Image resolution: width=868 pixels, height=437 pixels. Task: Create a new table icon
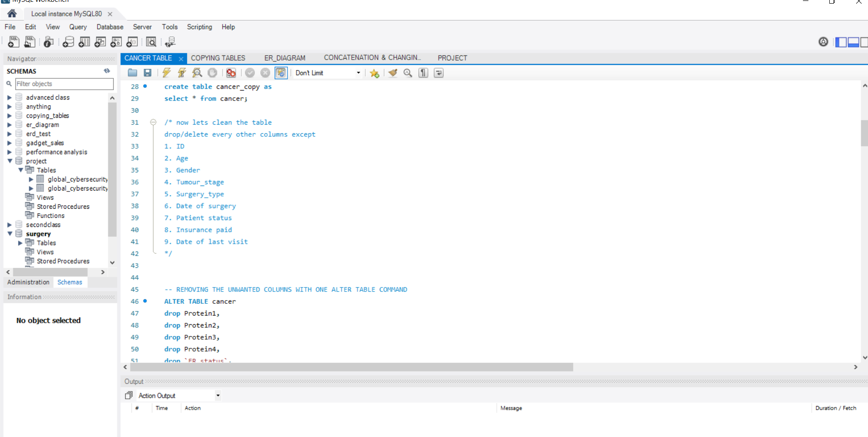[84, 42]
